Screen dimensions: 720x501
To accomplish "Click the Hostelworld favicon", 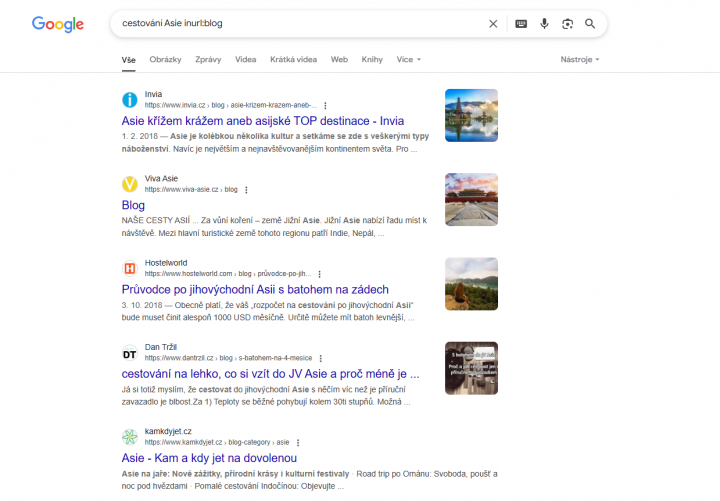I will (129, 268).
